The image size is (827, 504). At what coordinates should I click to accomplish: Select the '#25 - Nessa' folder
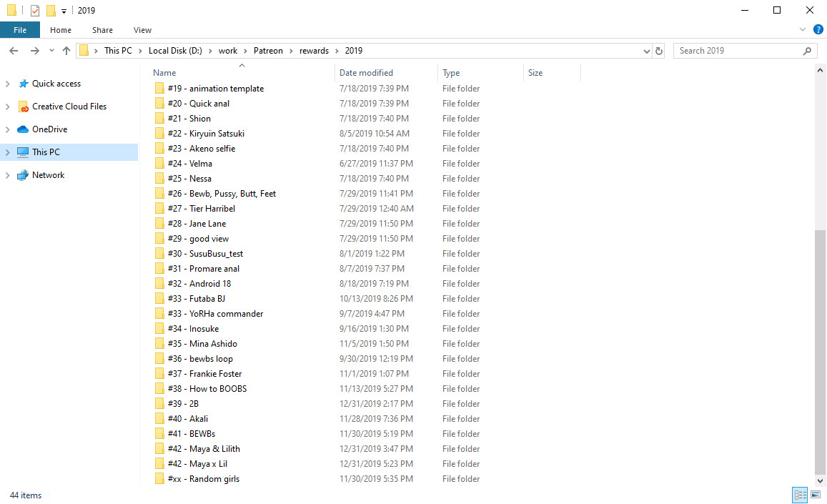point(189,179)
